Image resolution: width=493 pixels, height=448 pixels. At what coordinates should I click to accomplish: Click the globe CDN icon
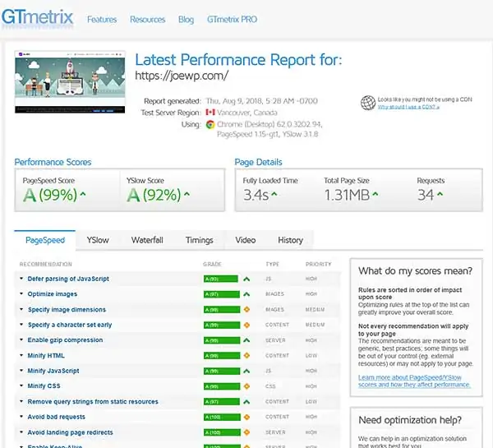tap(368, 103)
